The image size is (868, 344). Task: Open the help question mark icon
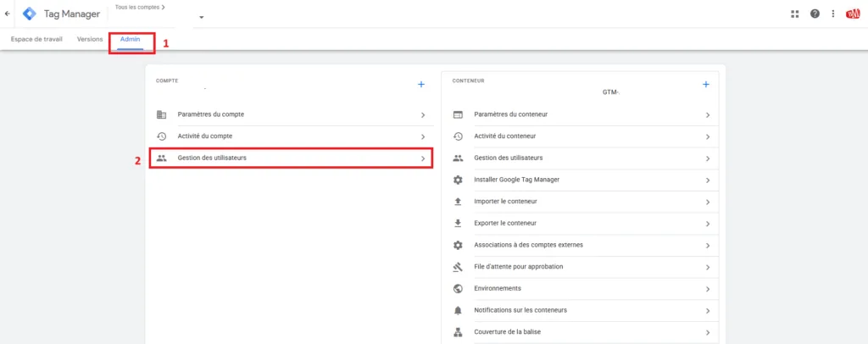coord(815,14)
